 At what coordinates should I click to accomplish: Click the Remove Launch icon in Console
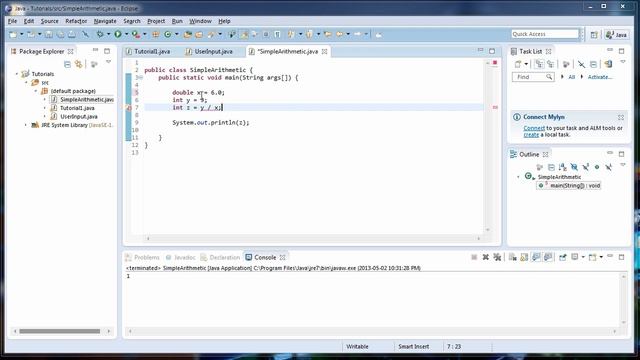[486, 257]
